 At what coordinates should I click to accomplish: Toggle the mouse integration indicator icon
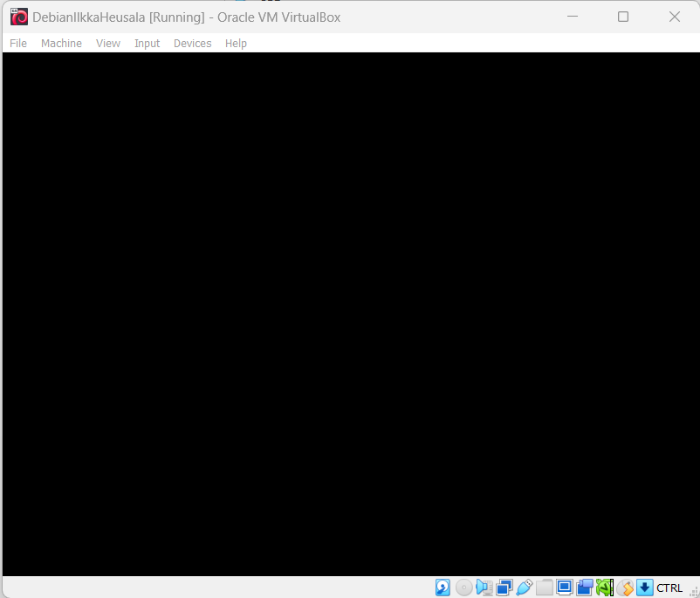[x=625, y=588]
